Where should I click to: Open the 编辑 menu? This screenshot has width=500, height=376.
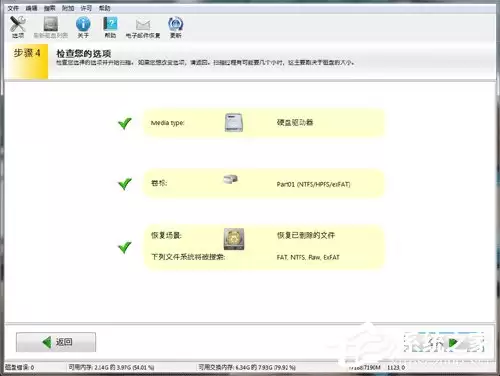31,8
